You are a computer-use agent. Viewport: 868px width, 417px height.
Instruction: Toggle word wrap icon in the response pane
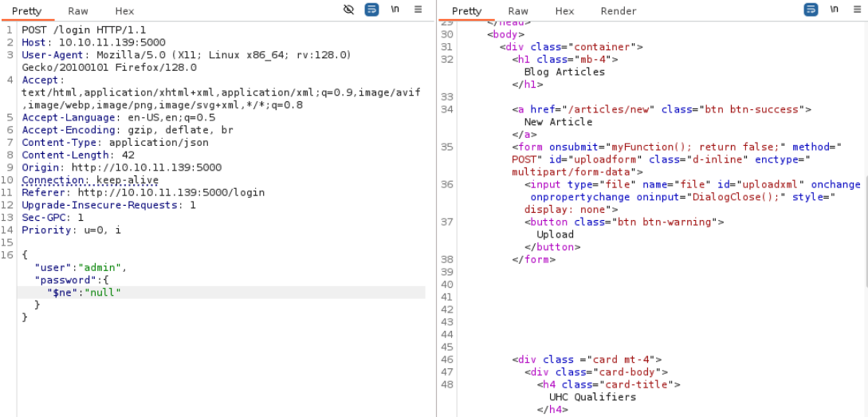pyautogui.click(x=811, y=10)
